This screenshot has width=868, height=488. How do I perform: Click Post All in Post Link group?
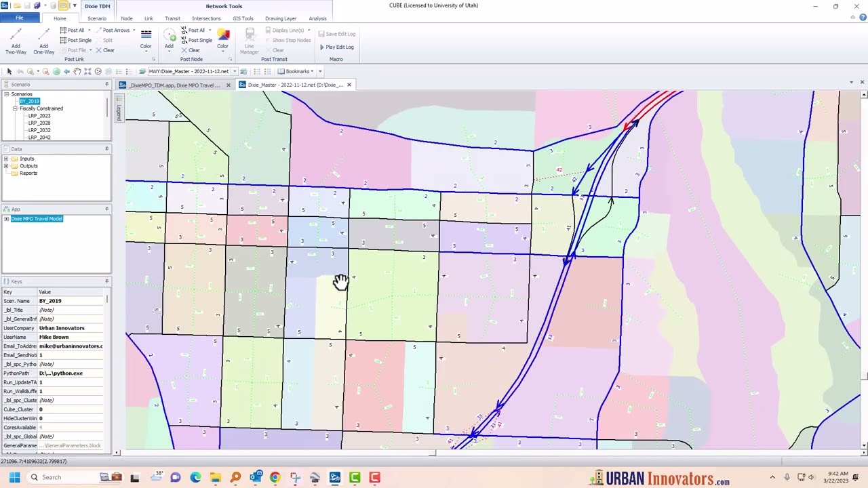tap(72, 30)
